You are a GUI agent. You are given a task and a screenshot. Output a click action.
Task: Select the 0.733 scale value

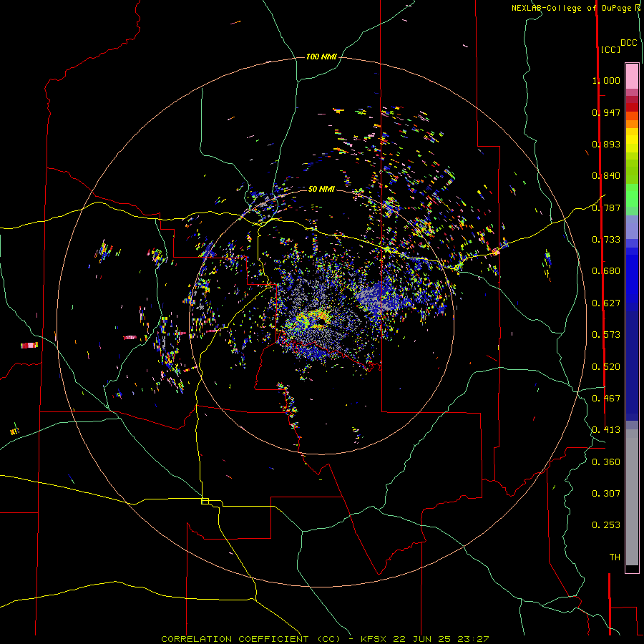pyautogui.click(x=606, y=240)
